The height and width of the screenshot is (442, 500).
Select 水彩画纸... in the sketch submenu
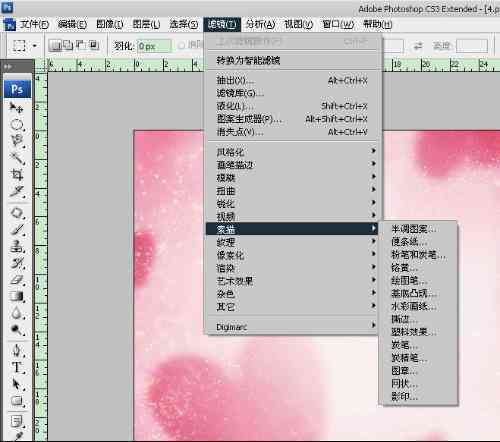coord(420,306)
